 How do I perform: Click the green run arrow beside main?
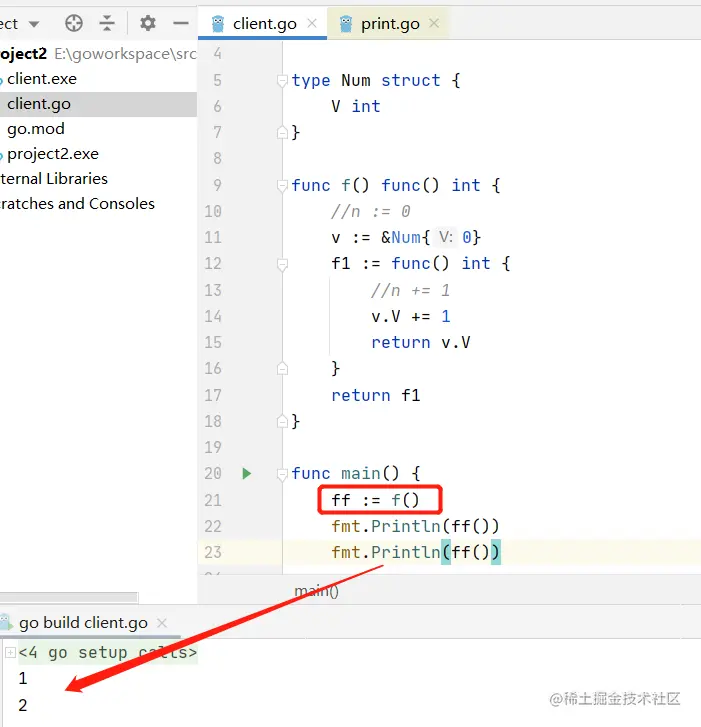coord(247,473)
